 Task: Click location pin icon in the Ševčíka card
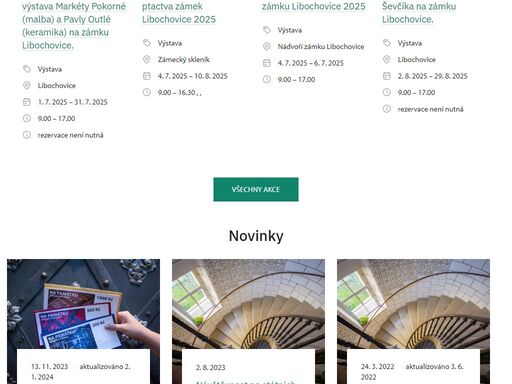point(387,59)
